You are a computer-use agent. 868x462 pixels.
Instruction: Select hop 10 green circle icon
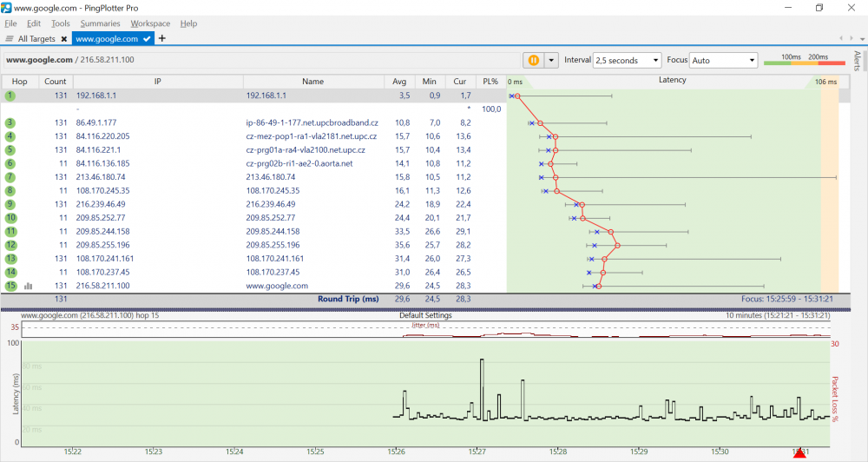[10, 218]
